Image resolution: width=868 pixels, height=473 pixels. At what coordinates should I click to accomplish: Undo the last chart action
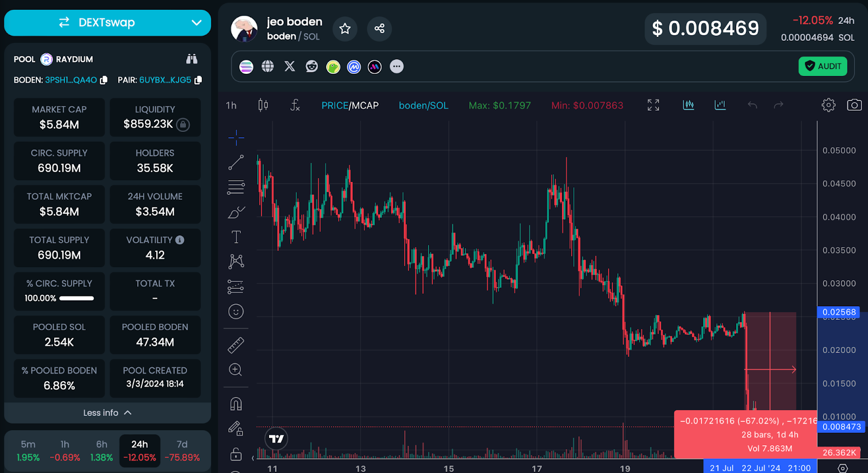pos(752,105)
